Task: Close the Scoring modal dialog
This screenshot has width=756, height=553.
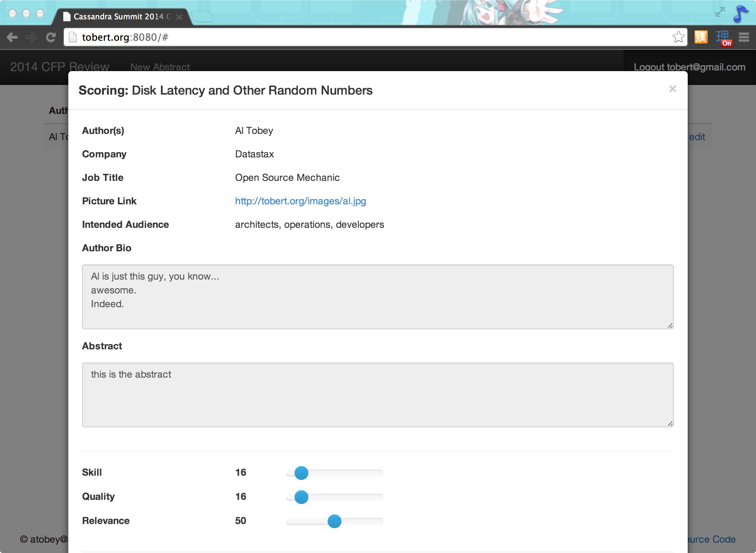Action: coord(672,89)
